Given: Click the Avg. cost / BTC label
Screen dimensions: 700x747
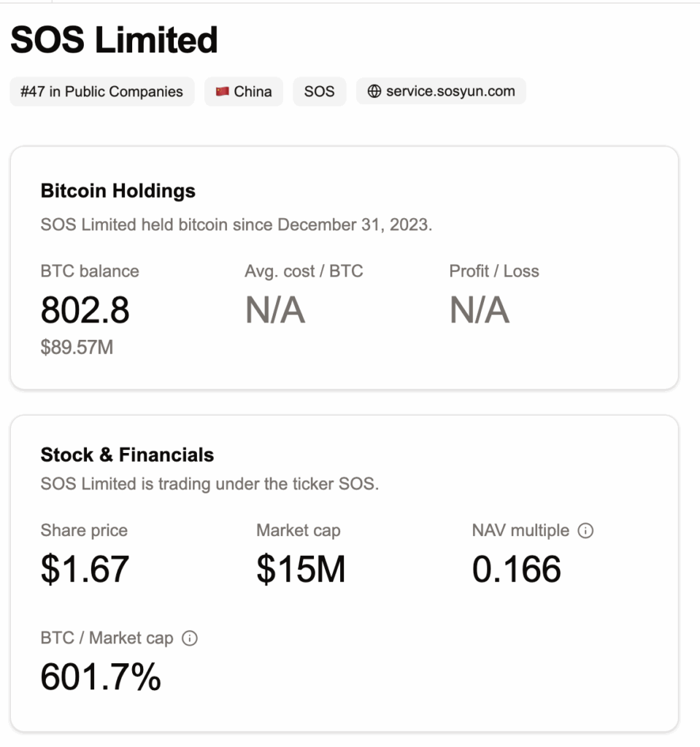Looking at the screenshot, I should tap(304, 271).
